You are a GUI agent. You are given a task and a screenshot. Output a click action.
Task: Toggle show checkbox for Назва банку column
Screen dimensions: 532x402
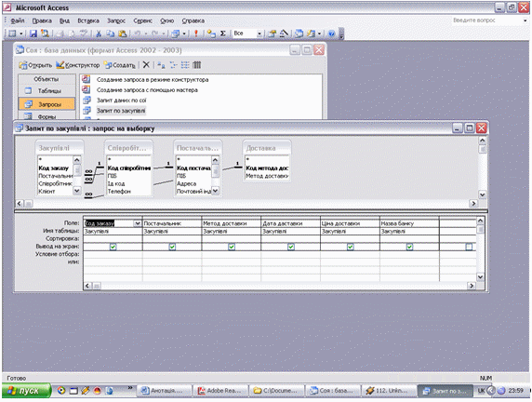[409, 247]
